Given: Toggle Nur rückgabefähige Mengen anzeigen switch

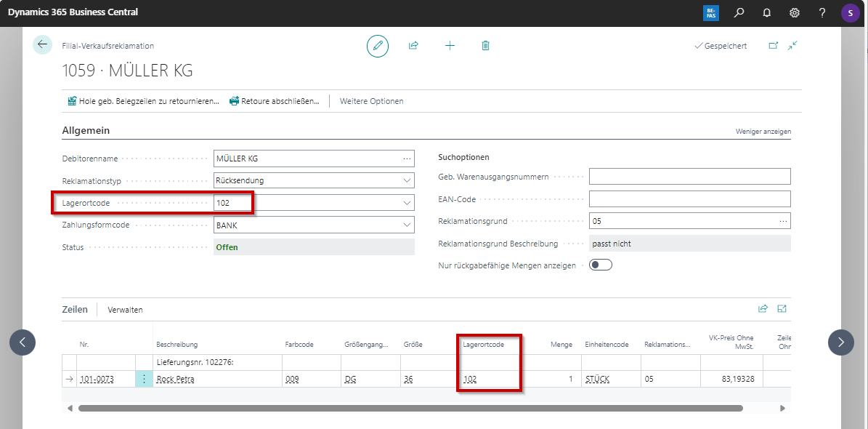Looking at the screenshot, I should (601, 265).
